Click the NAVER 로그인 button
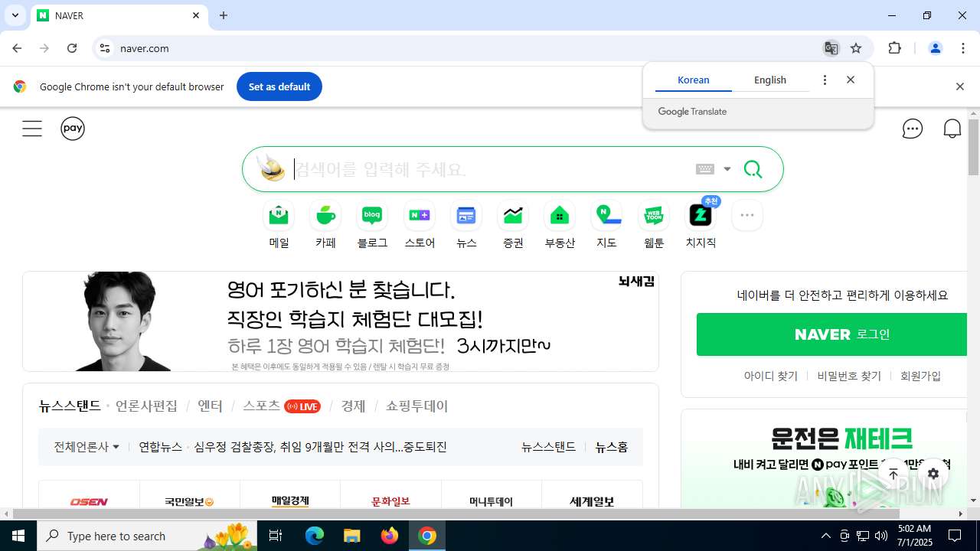The image size is (980, 551). pyautogui.click(x=832, y=334)
